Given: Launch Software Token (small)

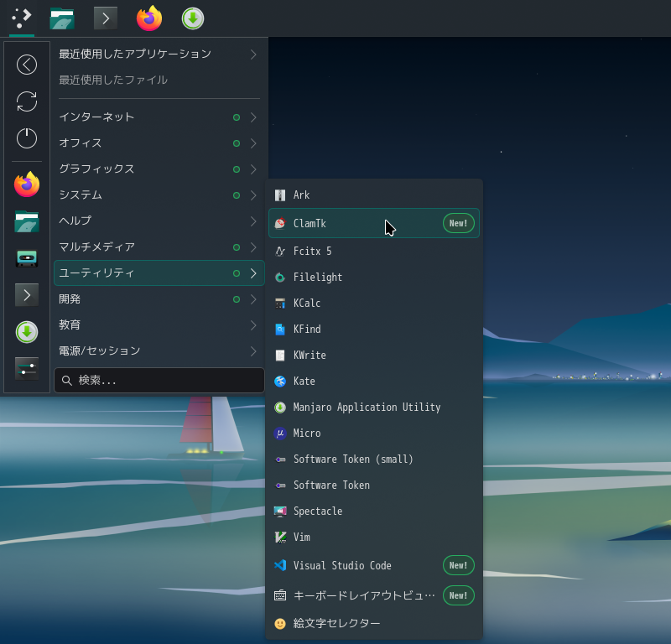Looking at the screenshot, I should (x=374, y=460).
